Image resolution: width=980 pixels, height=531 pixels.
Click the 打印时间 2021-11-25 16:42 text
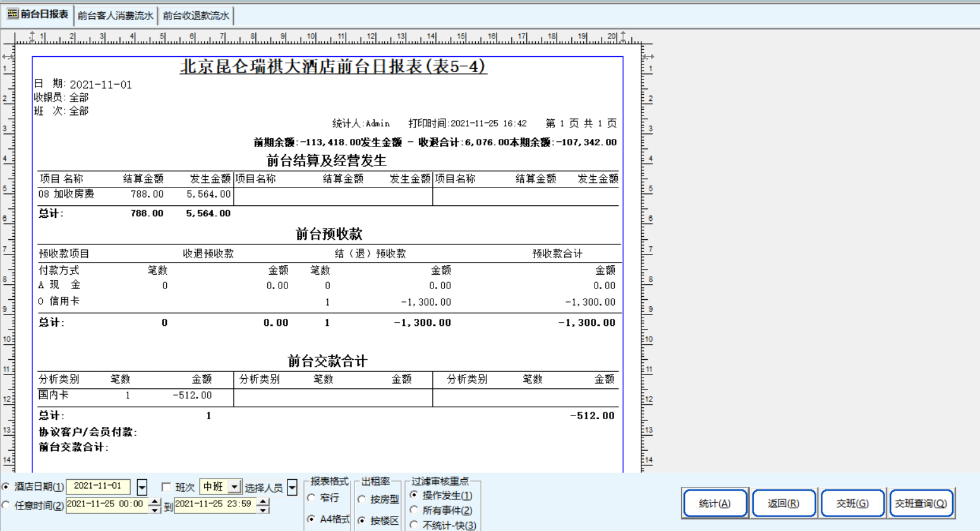coord(468,124)
